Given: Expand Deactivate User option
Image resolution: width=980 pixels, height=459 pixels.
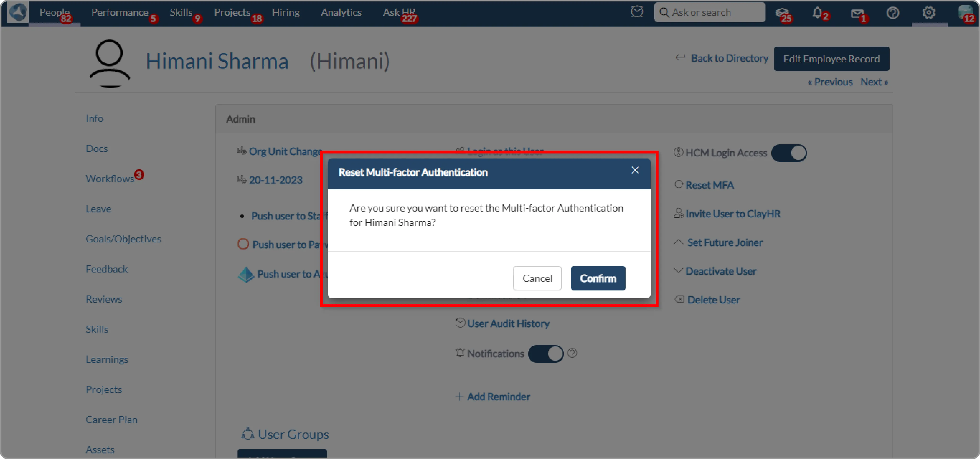Looking at the screenshot, I should (721, 271).
